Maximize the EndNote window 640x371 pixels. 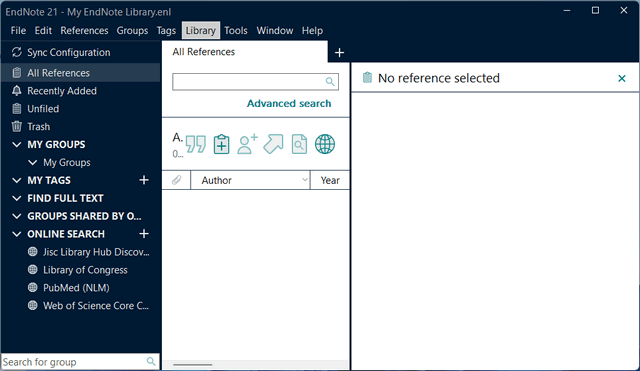pos(596,11)
